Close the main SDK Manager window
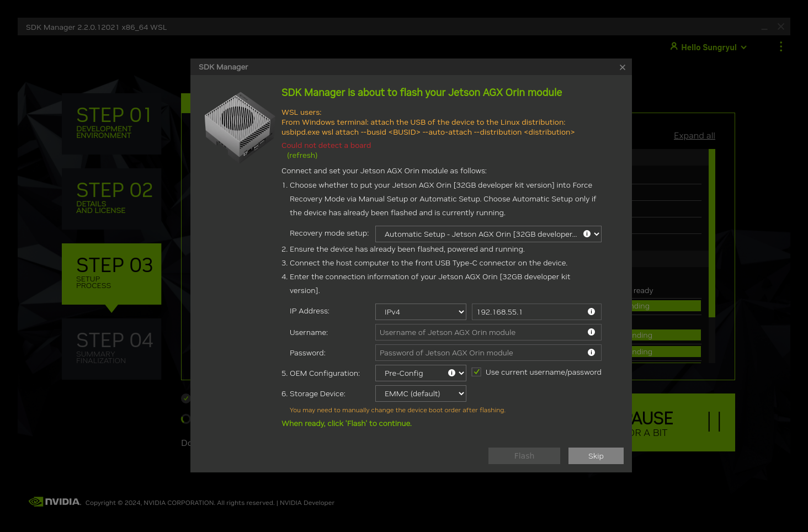The height and width of the screenshot is (532, 808). (x=781, y=26)
